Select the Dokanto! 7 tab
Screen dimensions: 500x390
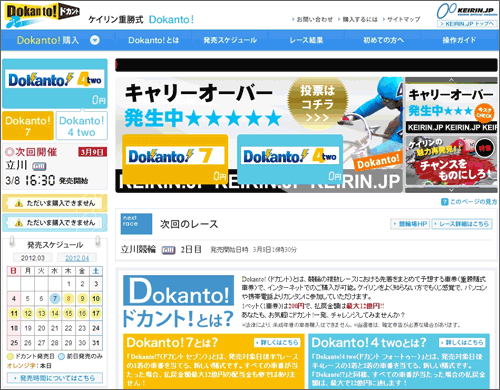28,126
